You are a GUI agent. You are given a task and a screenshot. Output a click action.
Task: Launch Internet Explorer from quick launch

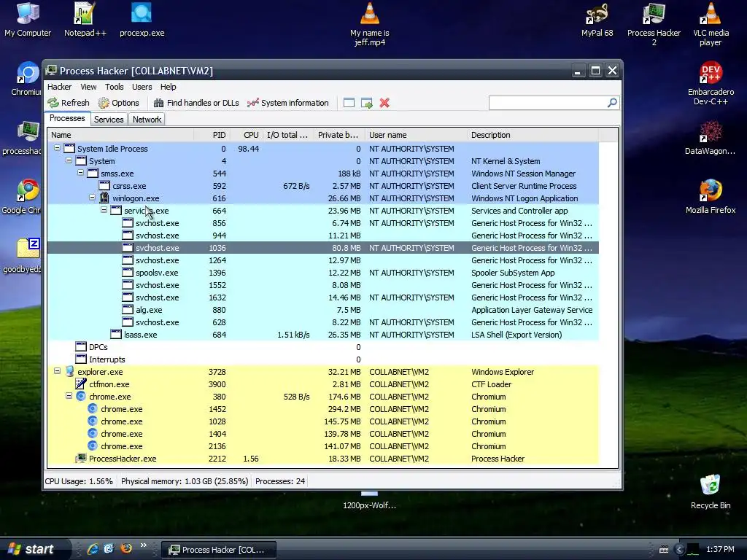(x=93, y=549)
